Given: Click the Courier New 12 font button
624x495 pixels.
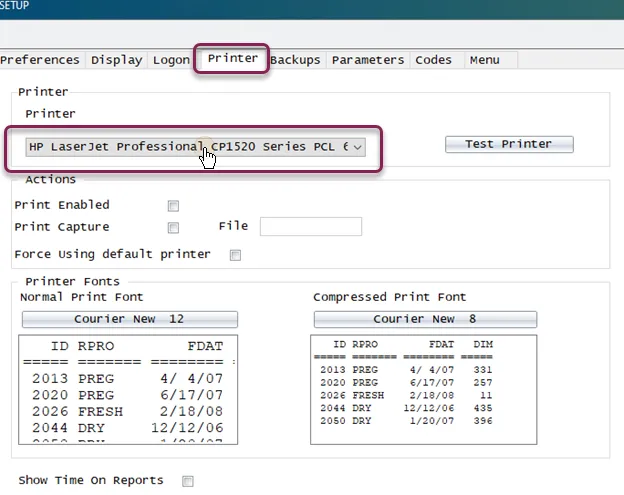Looking at the screenshot, I should coord(130,319).
